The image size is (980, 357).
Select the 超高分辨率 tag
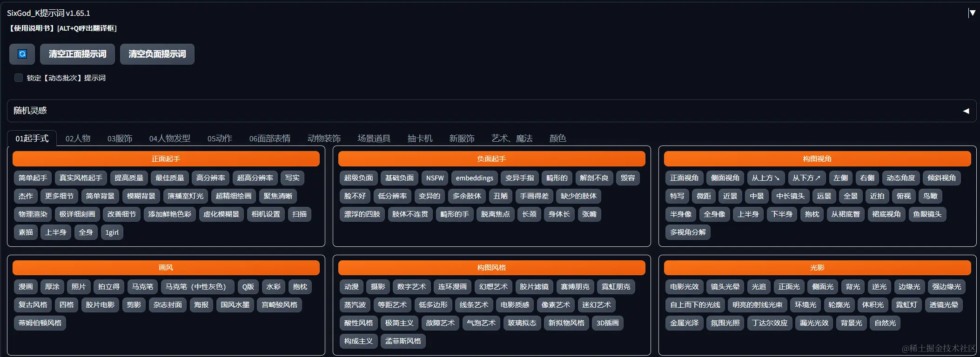[255, 178]
